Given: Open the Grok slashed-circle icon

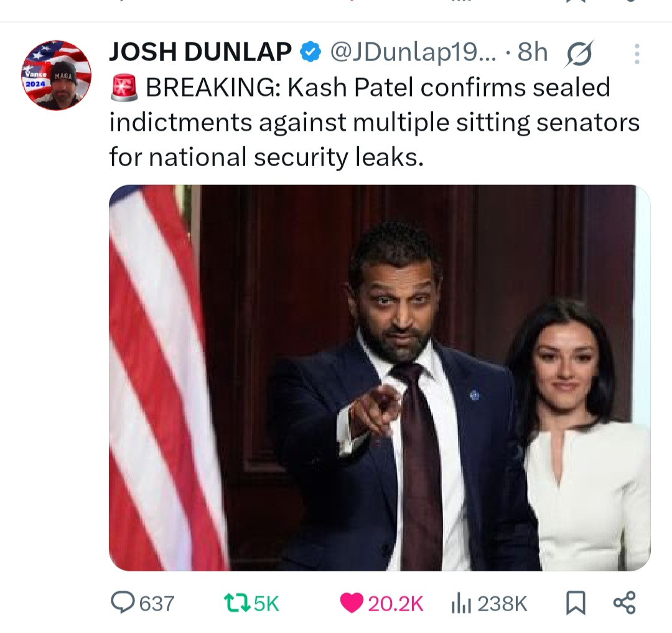Looking at the screenshot, I should pos(579,54).
